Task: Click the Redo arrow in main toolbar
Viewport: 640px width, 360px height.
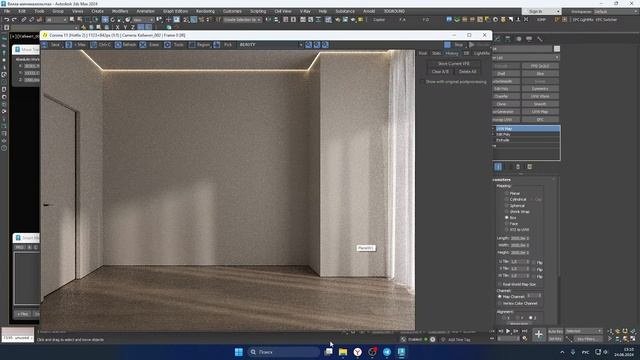Action: click(14, 20)
